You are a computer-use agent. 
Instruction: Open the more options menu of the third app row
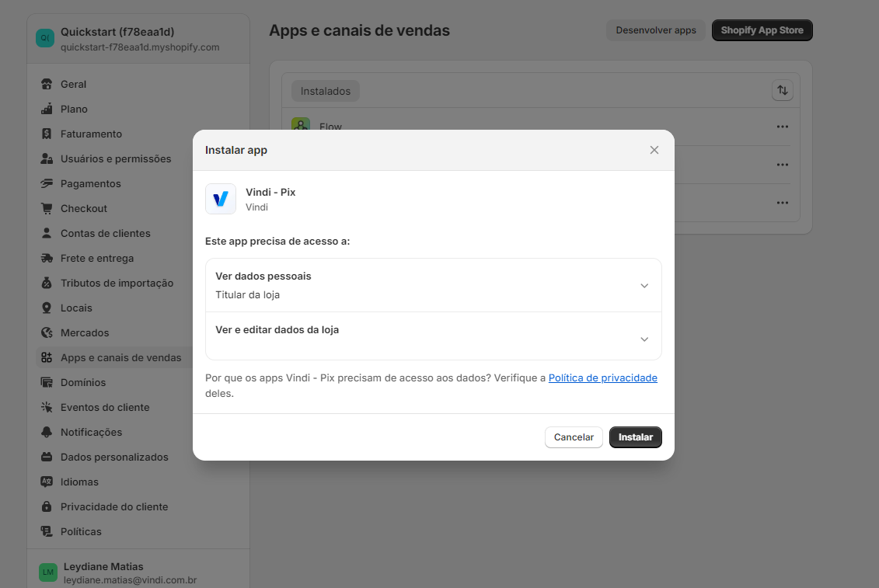tap(782, 203)
